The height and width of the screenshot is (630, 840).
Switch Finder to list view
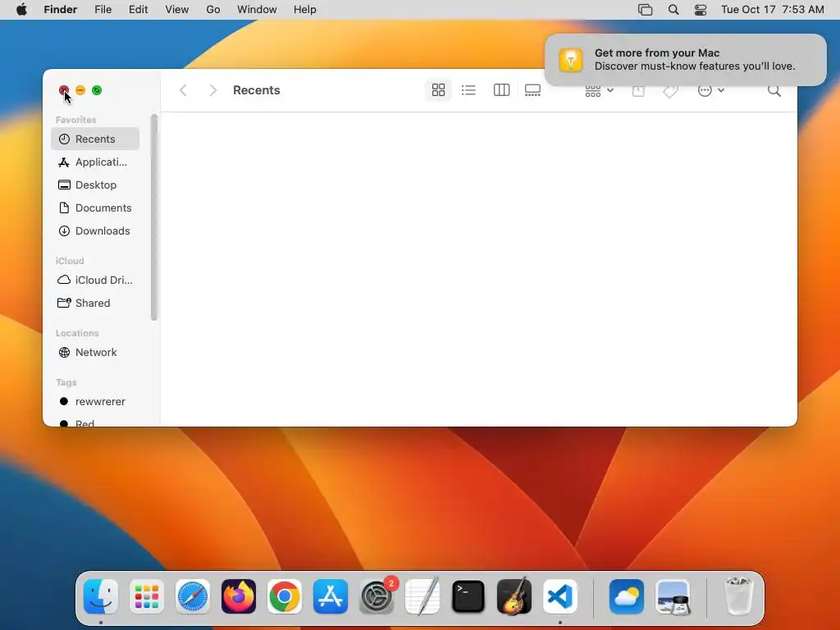[468, 90]
